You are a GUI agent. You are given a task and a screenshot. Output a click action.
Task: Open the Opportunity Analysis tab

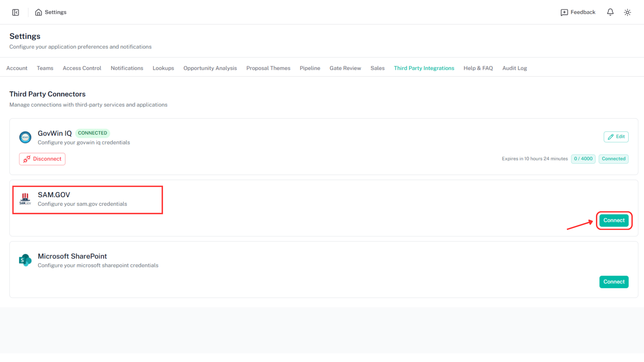pyautogui.click(x=210, y=68)
